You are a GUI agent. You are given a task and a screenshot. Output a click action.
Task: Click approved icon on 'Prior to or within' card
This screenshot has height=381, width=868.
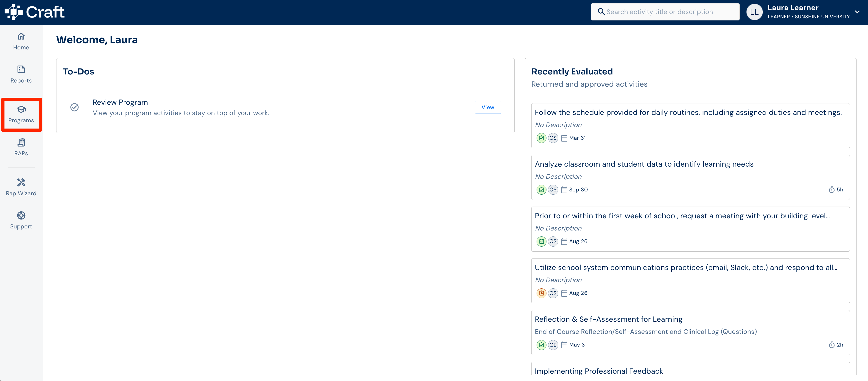(x=541, y=241)
